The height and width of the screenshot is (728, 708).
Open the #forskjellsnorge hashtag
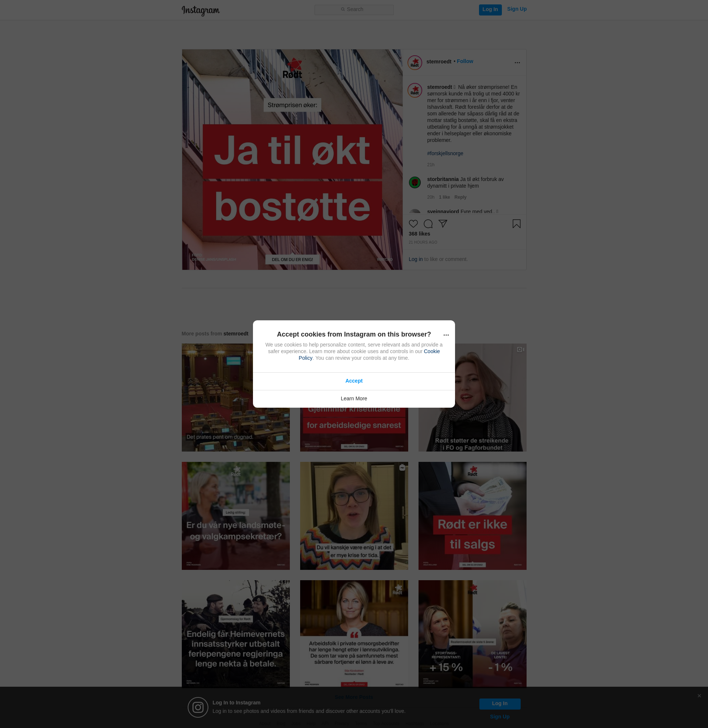pos(445,153)
